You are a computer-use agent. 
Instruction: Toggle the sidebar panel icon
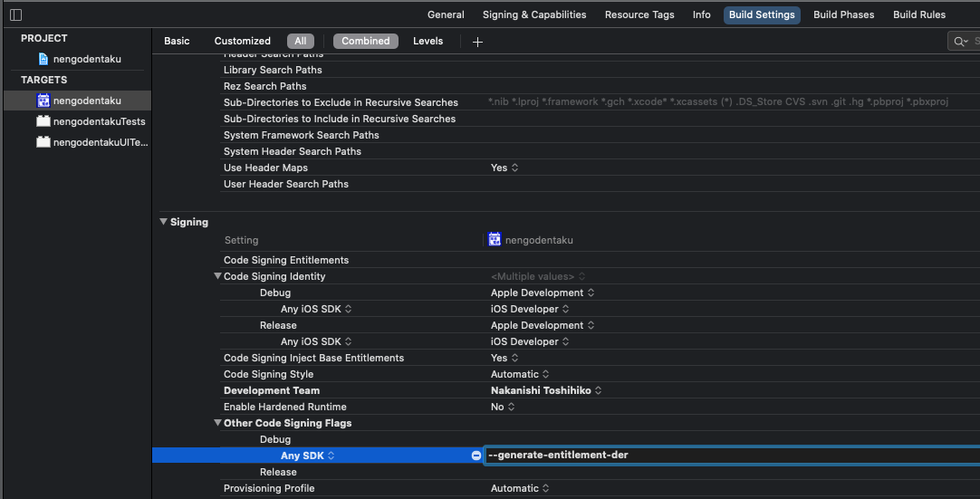tap(16, 14)
